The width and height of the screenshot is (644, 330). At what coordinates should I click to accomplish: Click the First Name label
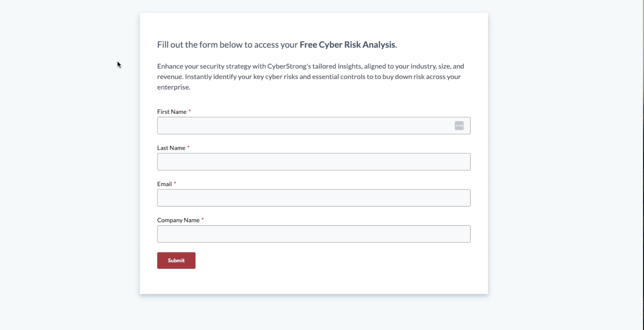171,111
